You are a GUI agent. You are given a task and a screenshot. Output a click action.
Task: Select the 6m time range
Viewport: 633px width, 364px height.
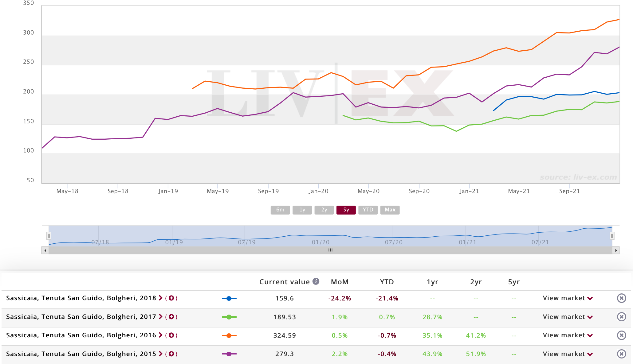[280, 210]
